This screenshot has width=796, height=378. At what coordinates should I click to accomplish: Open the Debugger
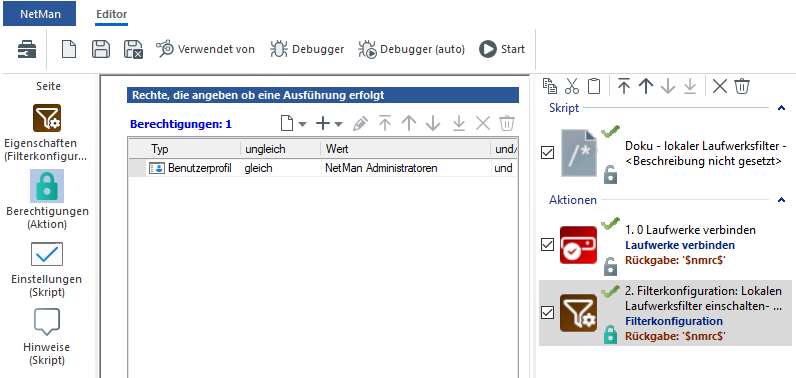click(x=307, y=50)
